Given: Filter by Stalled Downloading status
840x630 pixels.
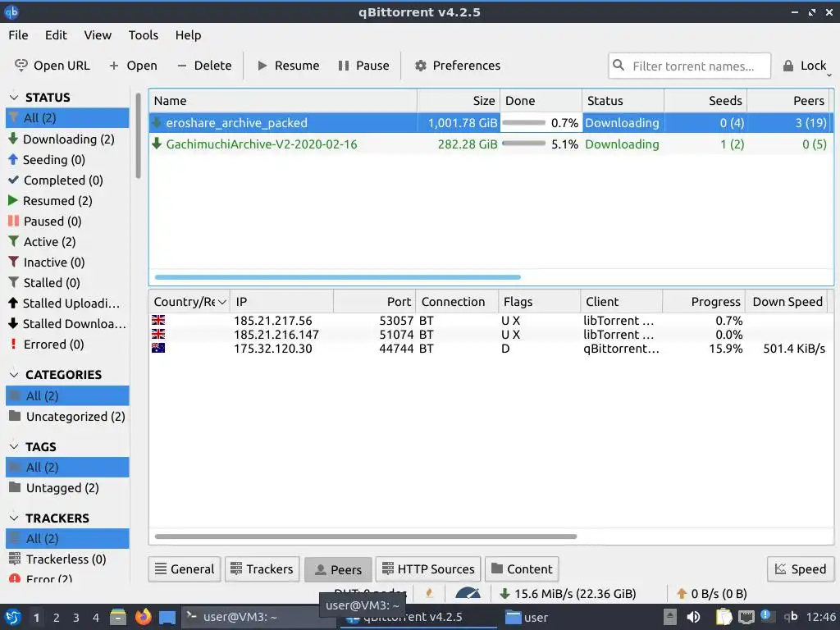Looking at the screenshot, I should point(67,323).
